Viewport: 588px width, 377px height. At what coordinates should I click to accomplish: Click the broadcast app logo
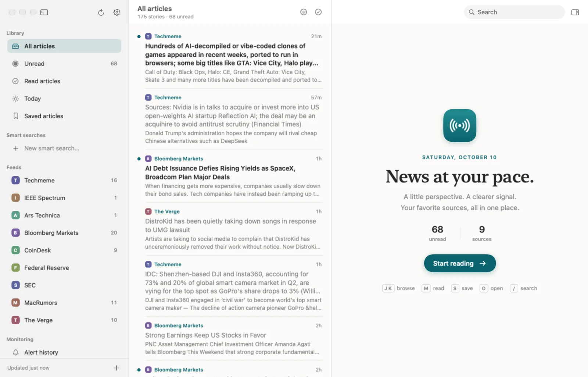[460, 125]
